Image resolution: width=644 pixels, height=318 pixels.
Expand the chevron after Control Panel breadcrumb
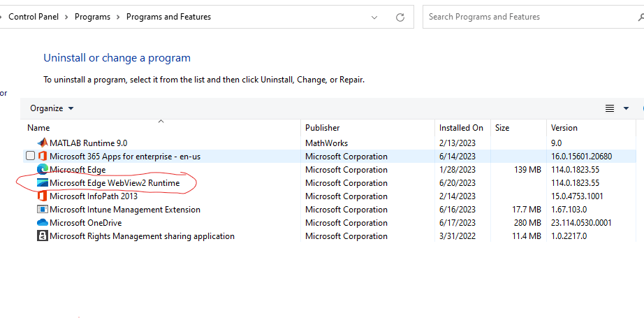pos(66,17)
